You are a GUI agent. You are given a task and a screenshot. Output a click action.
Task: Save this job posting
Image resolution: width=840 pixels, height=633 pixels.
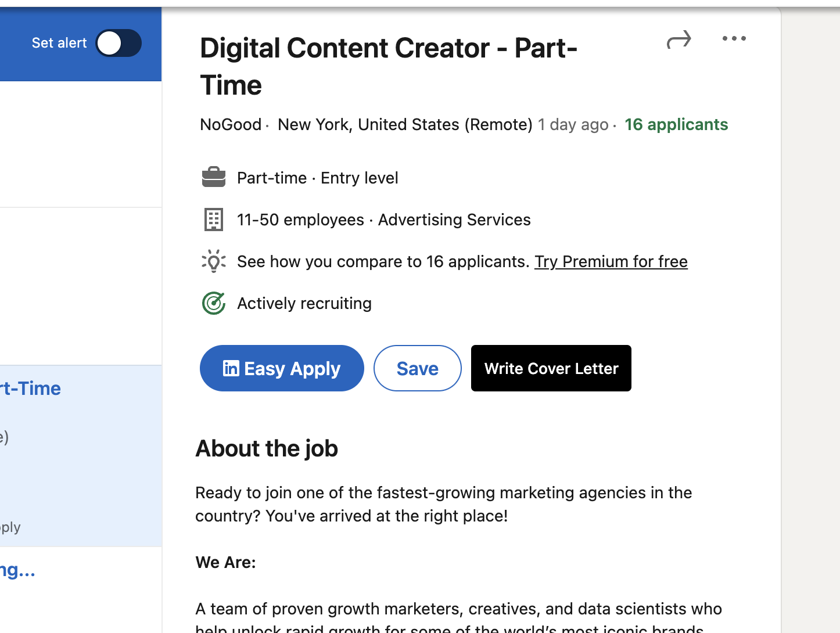417,368
